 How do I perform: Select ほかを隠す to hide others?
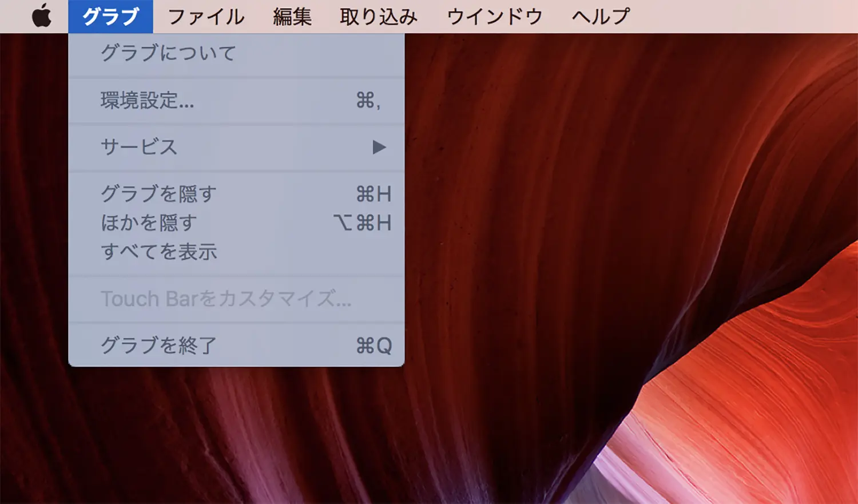pyautogui.click(x=149, y=223)
